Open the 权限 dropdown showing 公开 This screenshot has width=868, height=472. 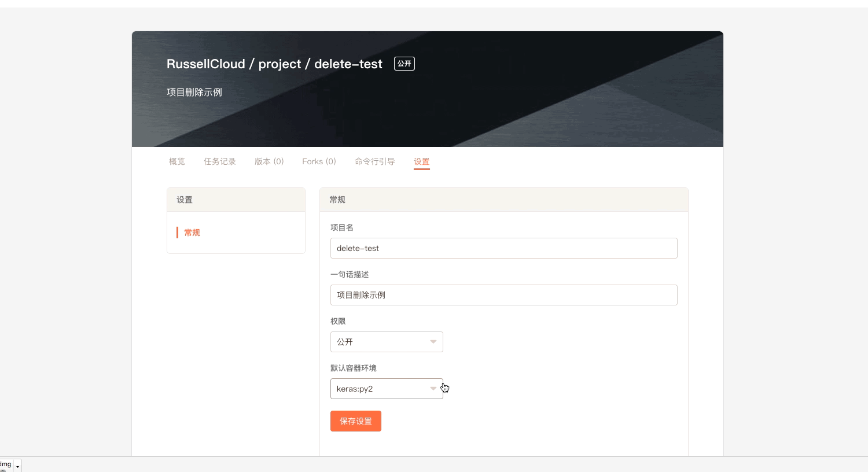pos(386,342)
